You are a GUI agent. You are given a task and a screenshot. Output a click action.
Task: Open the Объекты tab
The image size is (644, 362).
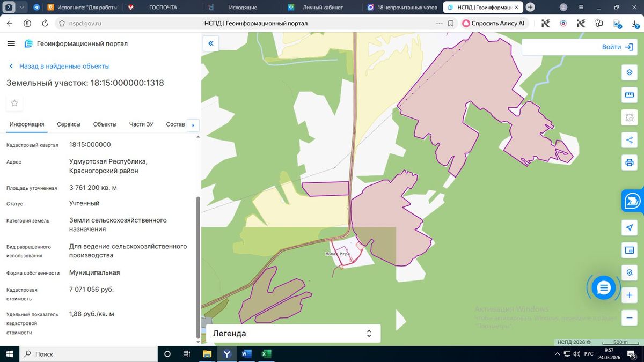point(105,124)
